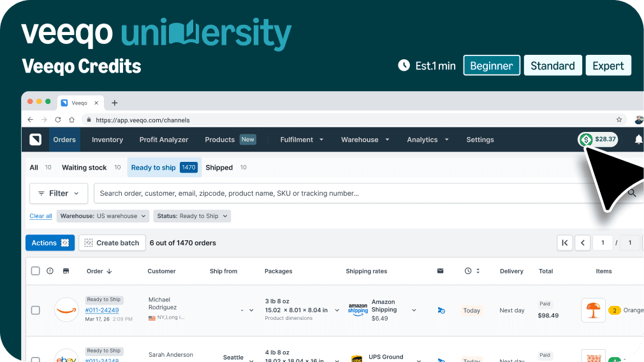644x362 pixels.
Task: Click the envelope column header icon
Action: [441, 271]
